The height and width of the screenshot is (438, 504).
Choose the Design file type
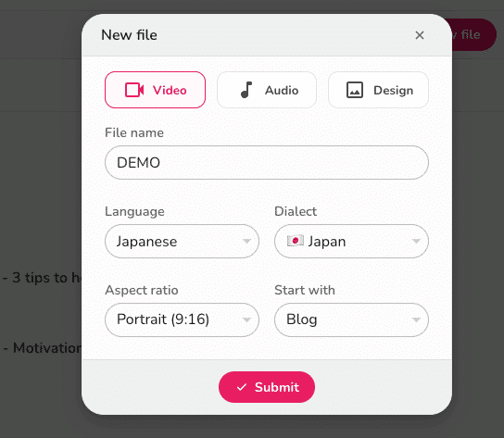378,90
